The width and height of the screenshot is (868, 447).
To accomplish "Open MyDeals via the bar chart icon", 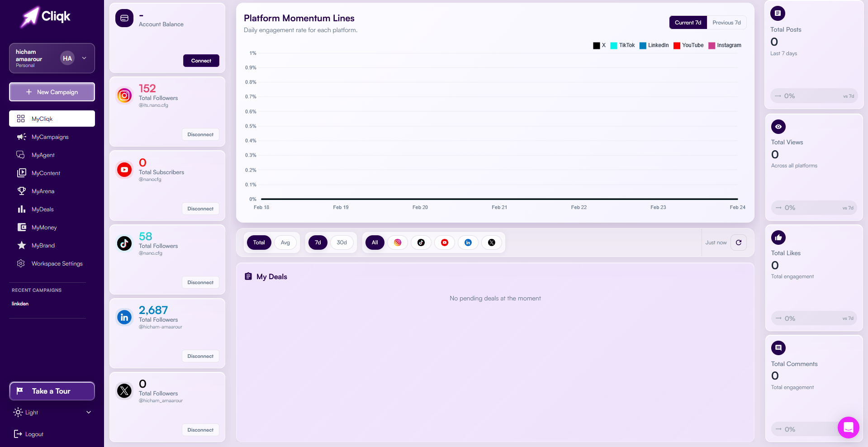I will (x=21, y=209).
